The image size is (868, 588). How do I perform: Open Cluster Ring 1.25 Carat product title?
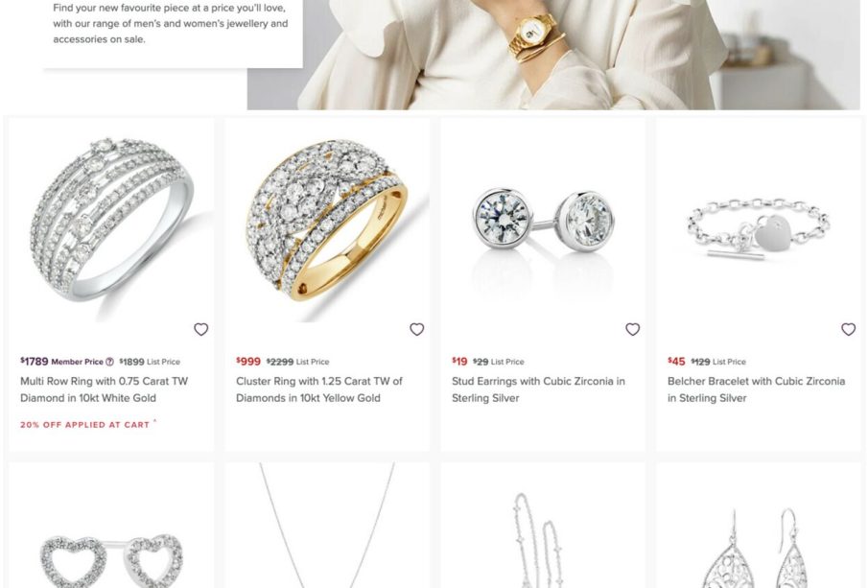318,389
